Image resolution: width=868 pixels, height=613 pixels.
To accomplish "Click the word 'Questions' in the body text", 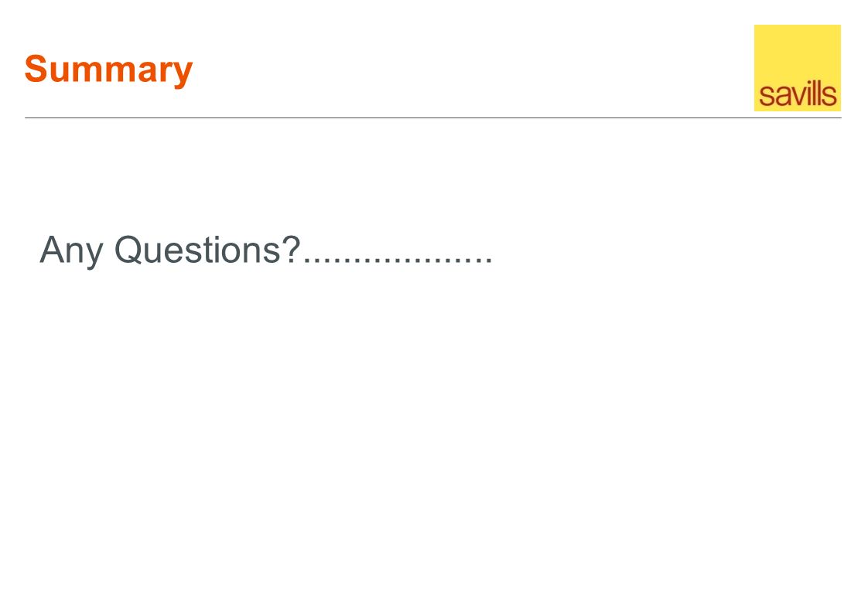I will pyautogui.click(x=198, y=250).
